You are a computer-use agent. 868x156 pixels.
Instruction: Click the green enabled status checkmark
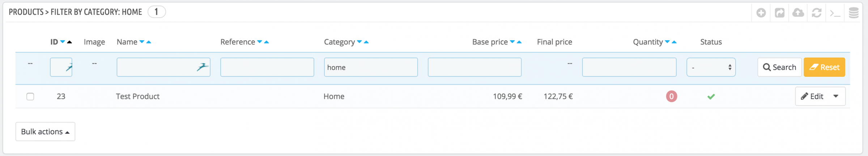tap(711, 97)
